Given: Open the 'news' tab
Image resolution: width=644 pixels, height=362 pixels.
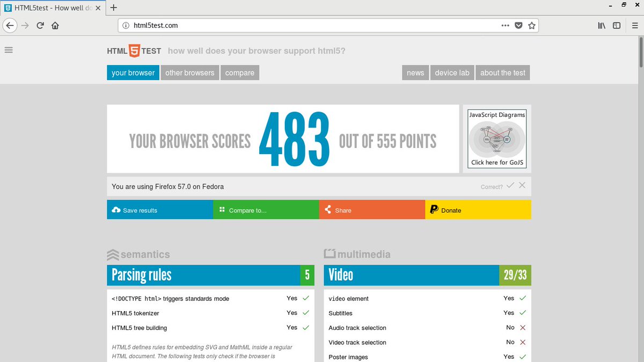Looking at the screenshot, I should 415,73.
